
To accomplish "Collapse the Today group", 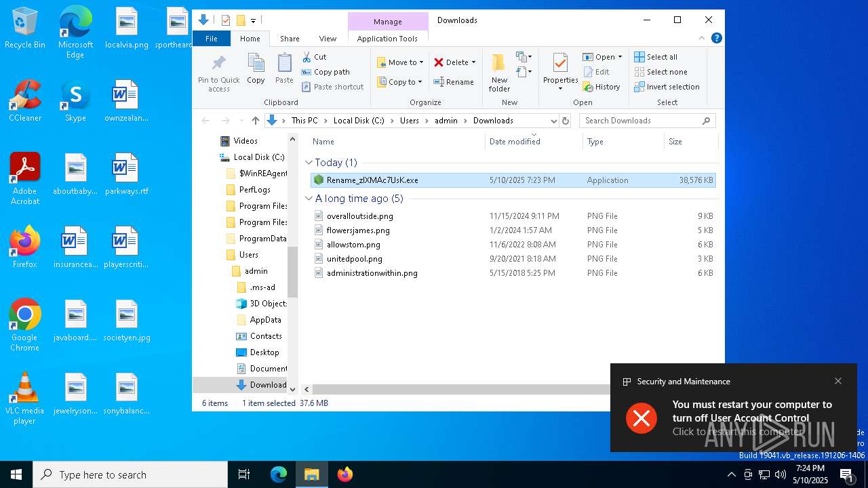I will pyautogui.click(x=309, y=163).
